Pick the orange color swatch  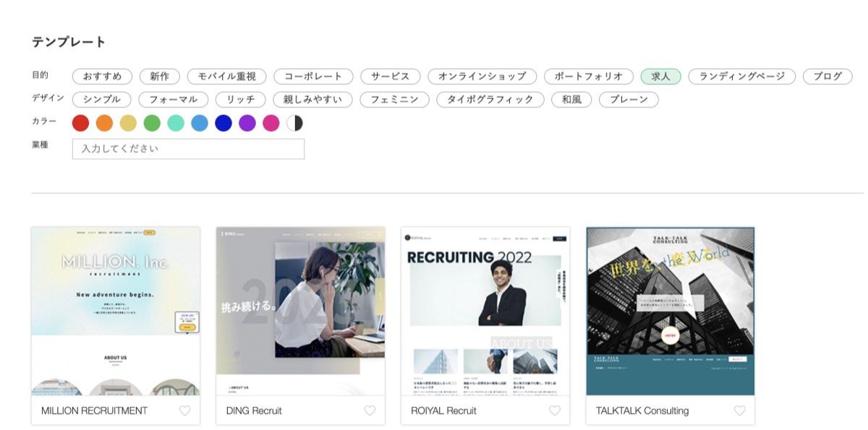104,124
